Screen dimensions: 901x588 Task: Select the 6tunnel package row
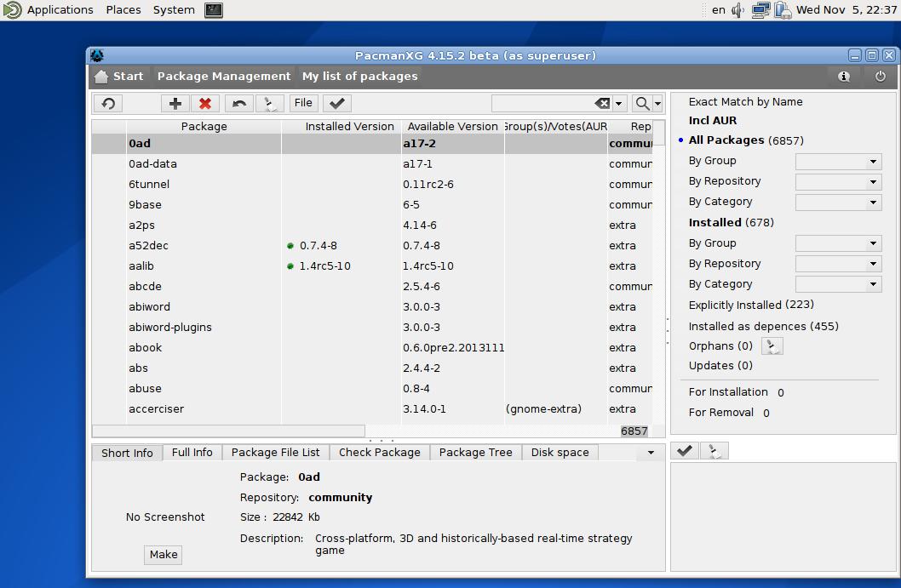pos(372,185)
